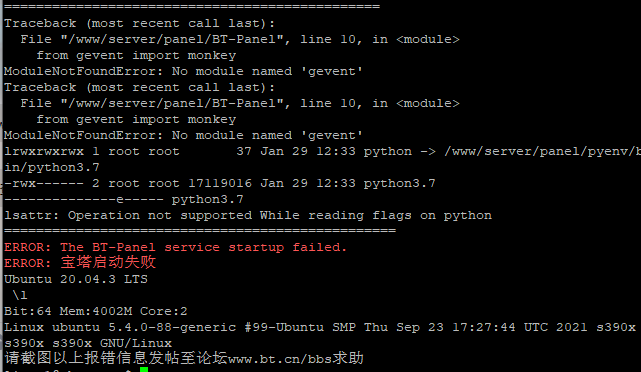Click the Chinese 宝塔启动失败 error text
This screenshot has height=372, width=641.
coord(108,262)
